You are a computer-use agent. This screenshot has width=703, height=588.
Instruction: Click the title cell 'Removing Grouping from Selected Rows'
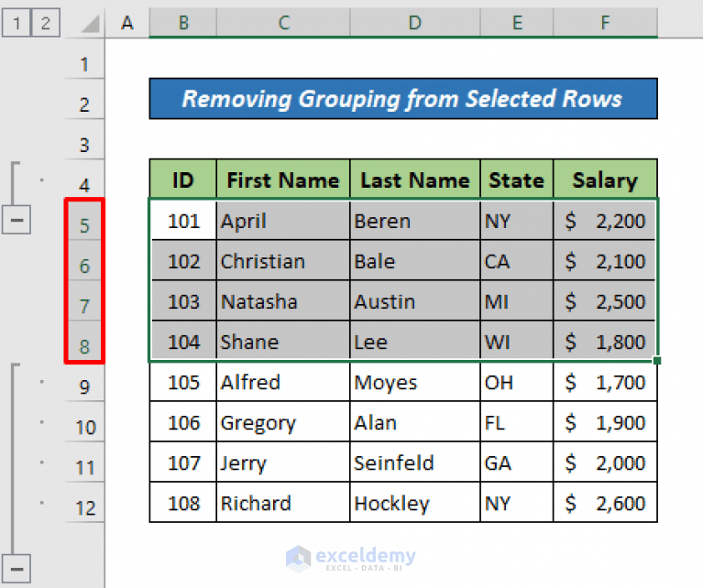coord(403,99)
